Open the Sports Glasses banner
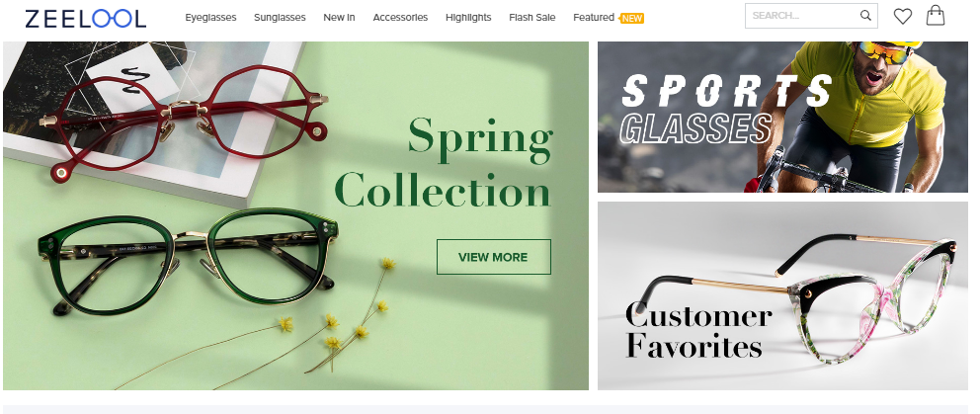Image resolution: width=980 pixels, height=414 pixels. 782,117
